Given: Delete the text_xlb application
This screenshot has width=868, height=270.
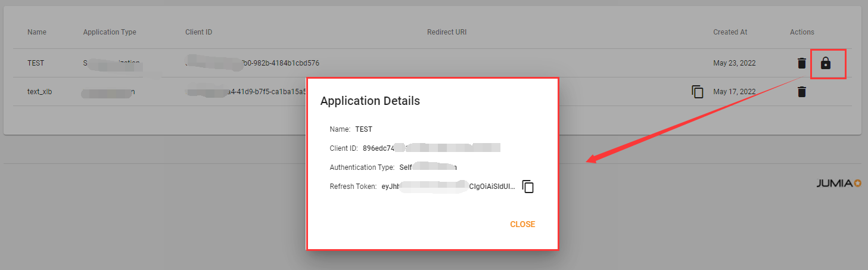Looking at the screenshot, I should click(x=802, y=92).
